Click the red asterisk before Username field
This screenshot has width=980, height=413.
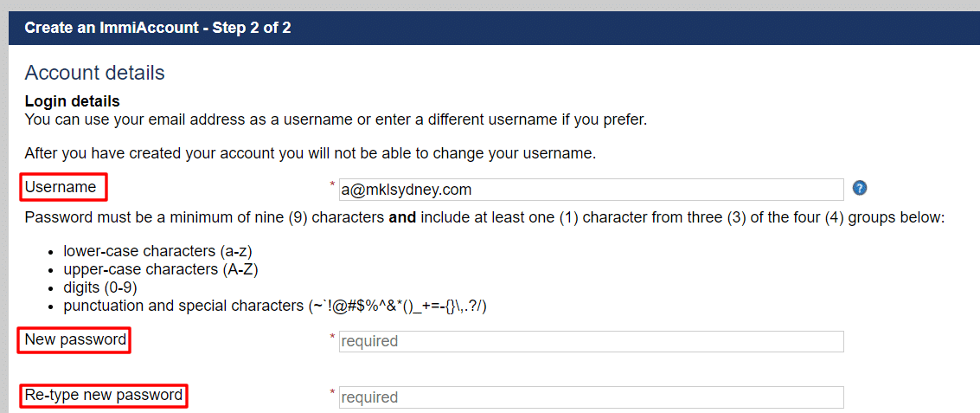[x=332, y=184]
